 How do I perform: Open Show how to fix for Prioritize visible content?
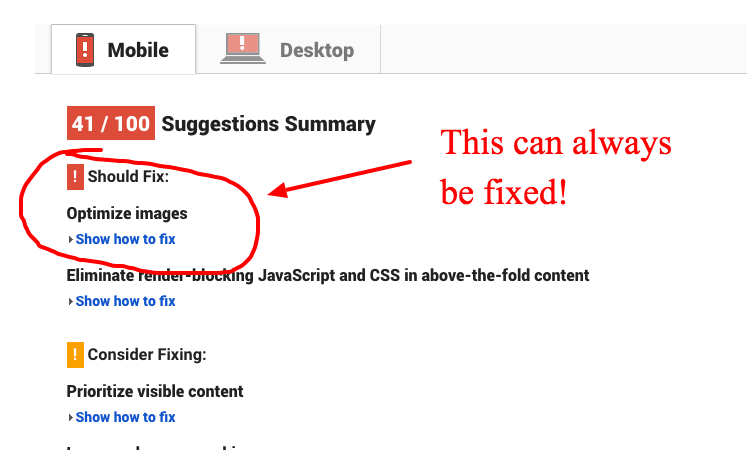tap(125, 417)
